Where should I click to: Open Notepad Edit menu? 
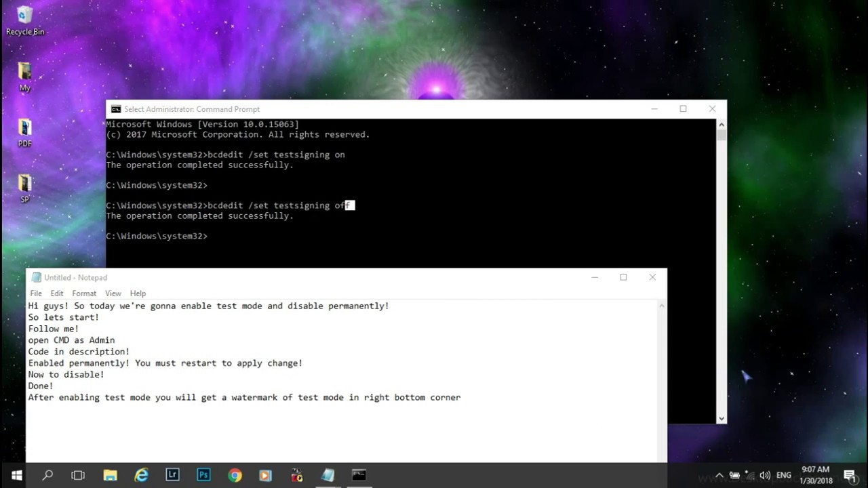57,293
